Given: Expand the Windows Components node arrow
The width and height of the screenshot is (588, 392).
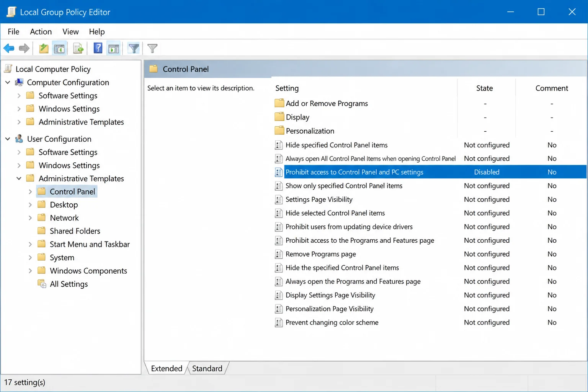Looking at the screenshot, I should pyautogui.click(x=30, y=271).
